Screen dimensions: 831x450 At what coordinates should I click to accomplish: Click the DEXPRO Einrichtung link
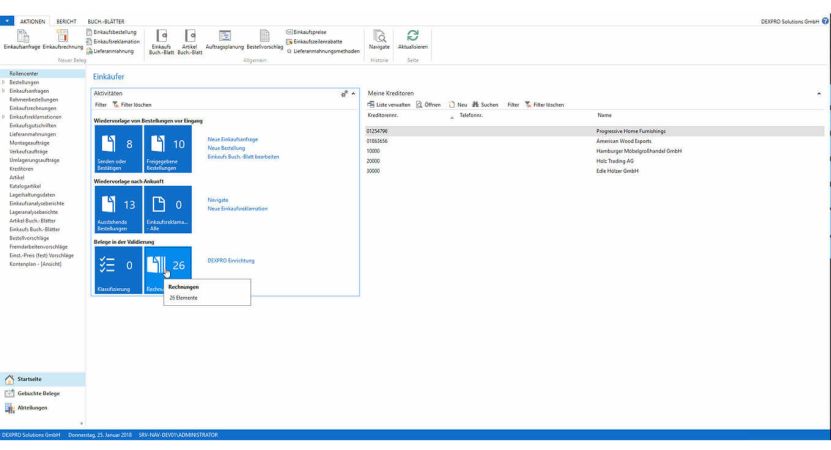coord(231,260)
